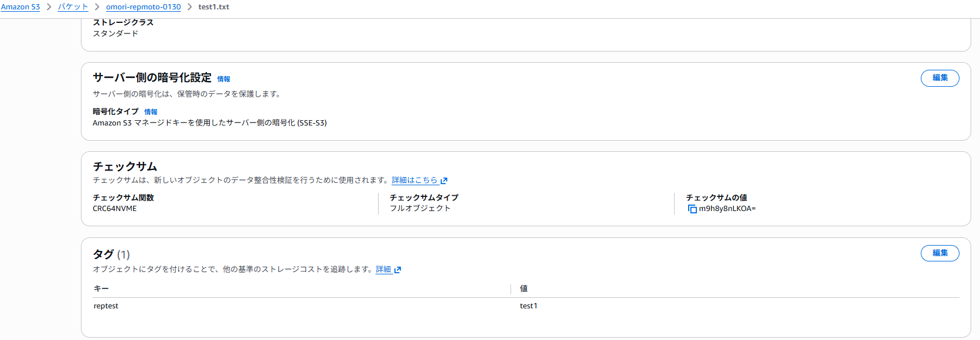Click 編集 in the タグ section

pyautogui.click(x=940, y=253)
